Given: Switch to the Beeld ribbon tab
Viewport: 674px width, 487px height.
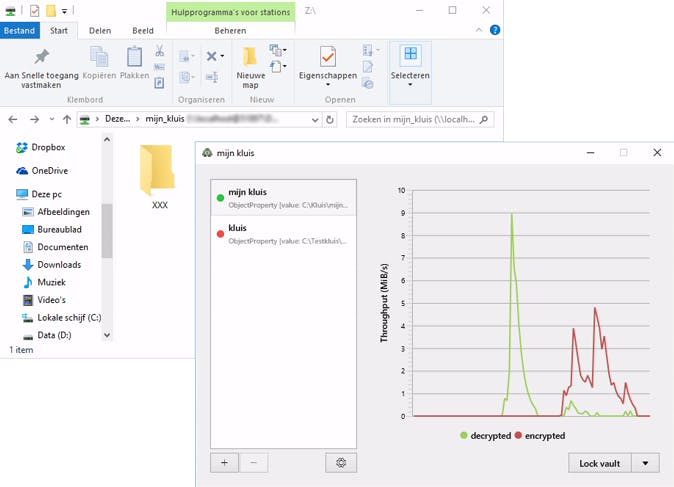Looking at the screenshot, I should tap(143, 31).
